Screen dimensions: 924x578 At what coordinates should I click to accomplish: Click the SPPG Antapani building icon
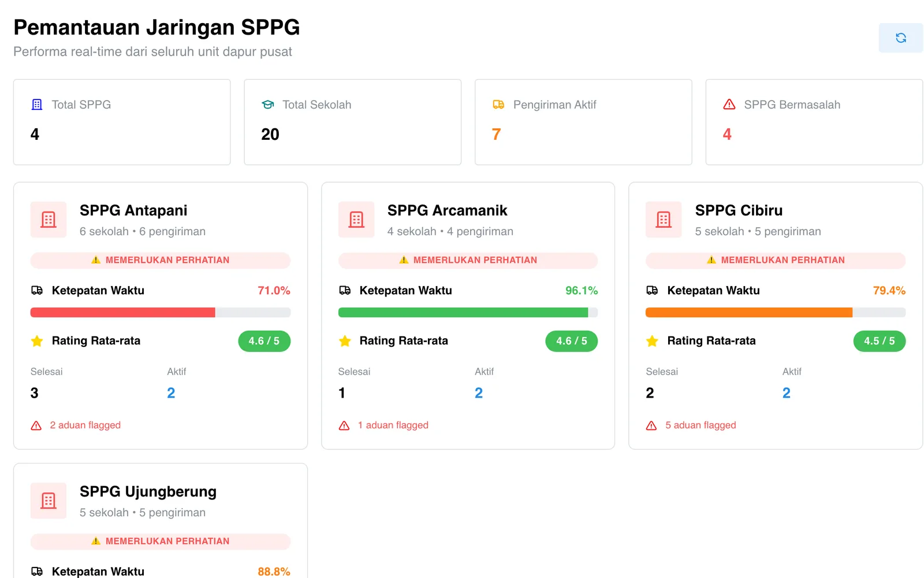point(49,220)
